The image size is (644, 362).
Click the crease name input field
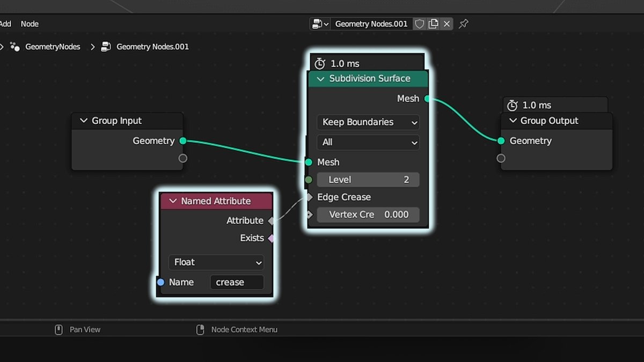click(x=237, y=282)
